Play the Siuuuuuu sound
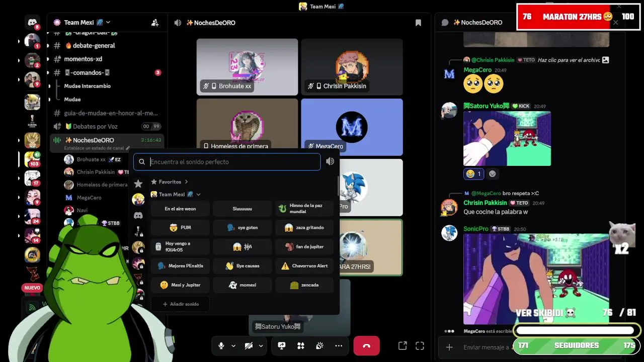This screenshot has width=644, height=362. coord(243,209)
